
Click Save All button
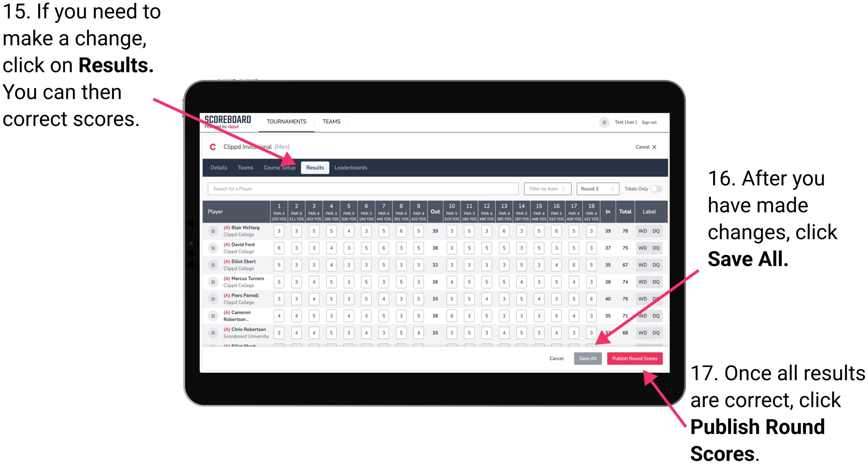pos(587,358)
